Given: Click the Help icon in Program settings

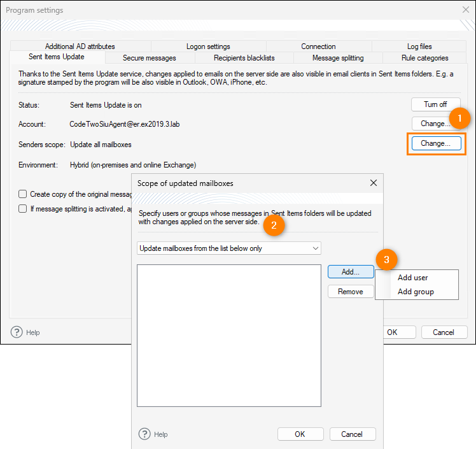Looking at the screenshot, I should pos(17,332).
